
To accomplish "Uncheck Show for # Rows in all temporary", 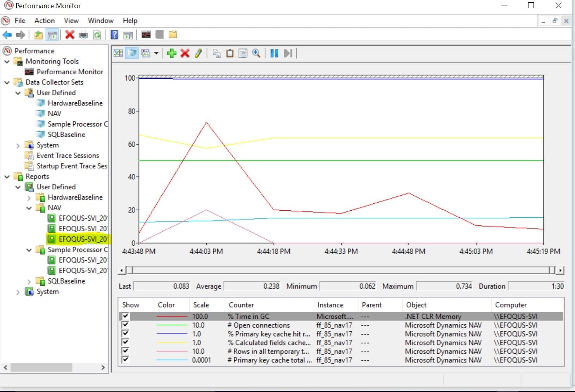I will coord(125,351).
